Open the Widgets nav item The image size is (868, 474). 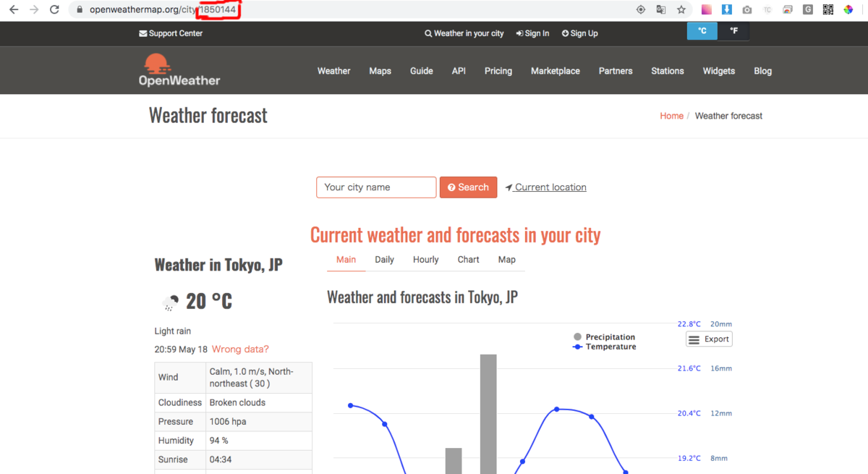[x=719, y=71]
